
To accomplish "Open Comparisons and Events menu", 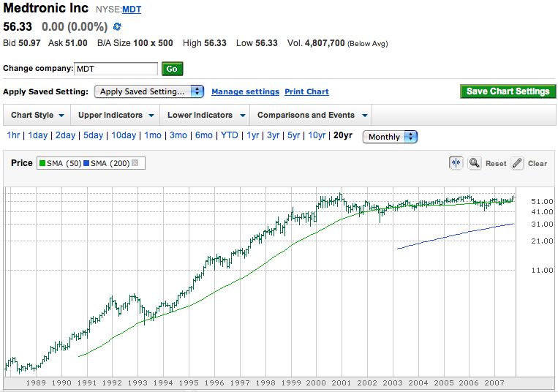I will [312, 115].
